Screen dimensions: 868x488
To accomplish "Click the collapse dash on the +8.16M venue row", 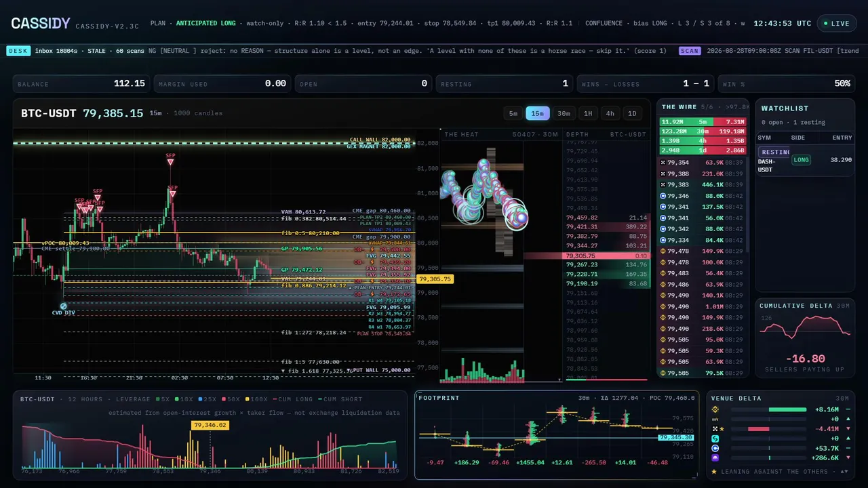I will click(848, 409).
